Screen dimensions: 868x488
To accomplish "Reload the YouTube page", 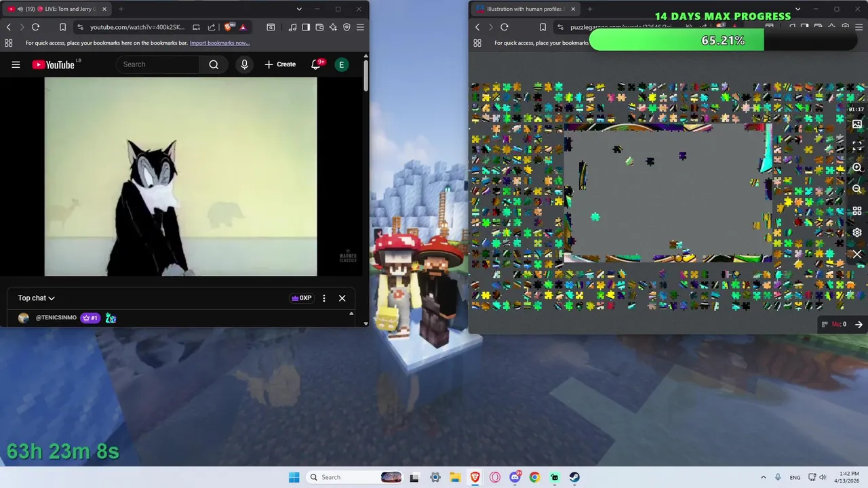I will click(35, 27).
